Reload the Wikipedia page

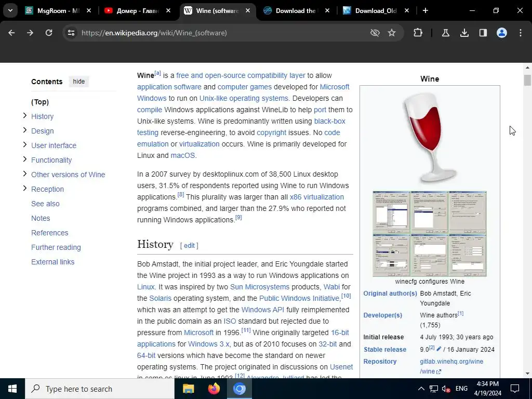tap(49, 33)
